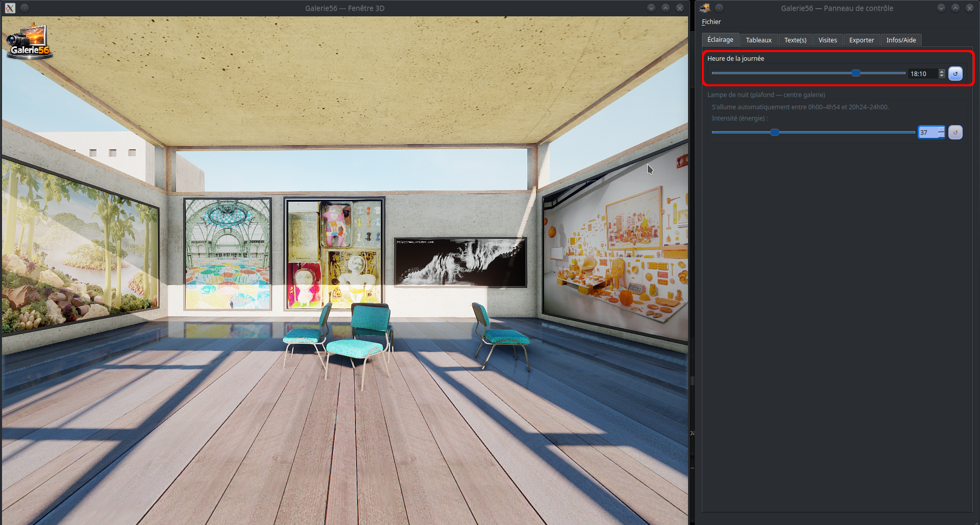Open the Fenêtre 3D window menu icon

click(10, 8)
